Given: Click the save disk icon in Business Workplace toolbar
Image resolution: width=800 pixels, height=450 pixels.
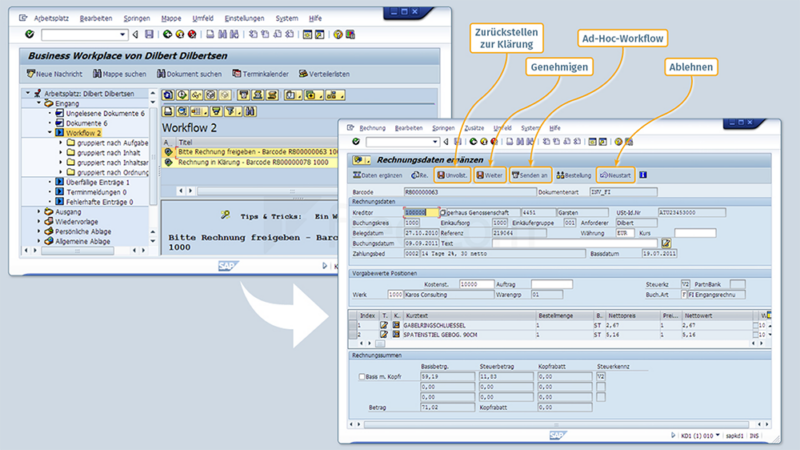Looking at the screenshot, I should pos(148,34).
